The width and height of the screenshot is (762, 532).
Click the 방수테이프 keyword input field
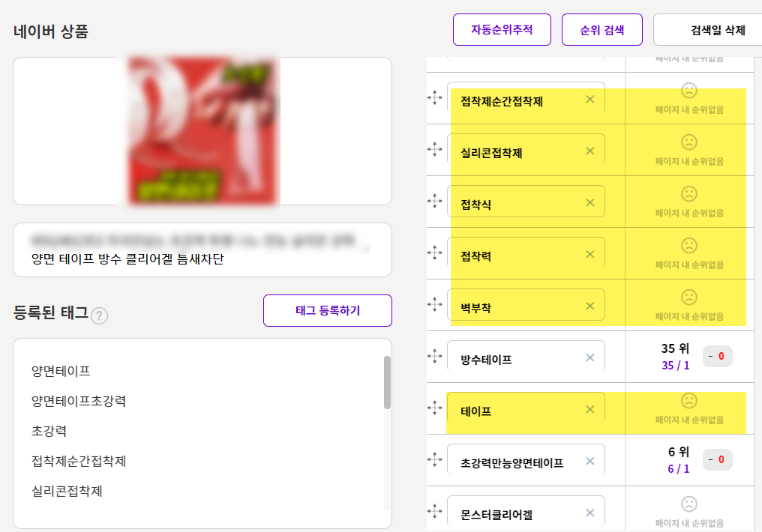(x=526, y=358)
